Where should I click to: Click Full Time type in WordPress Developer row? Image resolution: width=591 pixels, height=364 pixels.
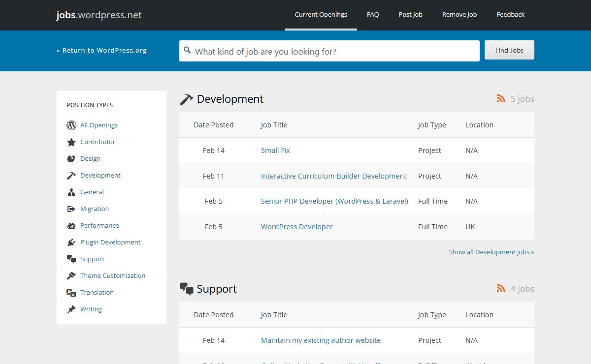coord(433,227)
